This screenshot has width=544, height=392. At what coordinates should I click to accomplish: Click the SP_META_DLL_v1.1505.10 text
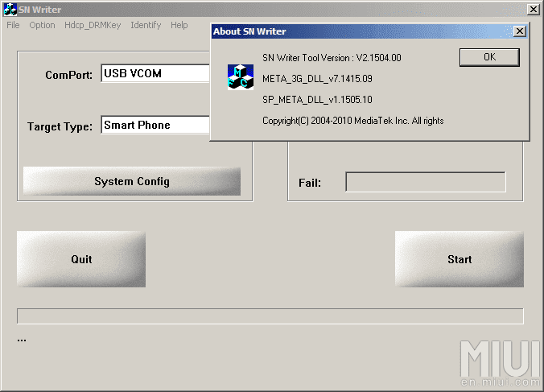coord(317,100)
